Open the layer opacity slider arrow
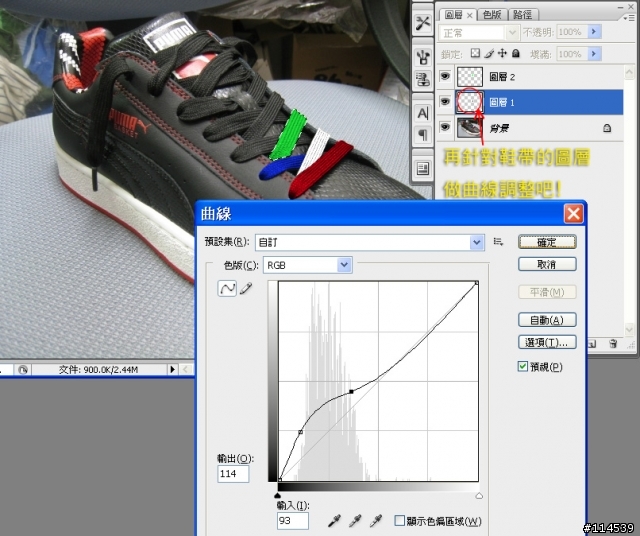640x536 pixels. pos(595,32)
